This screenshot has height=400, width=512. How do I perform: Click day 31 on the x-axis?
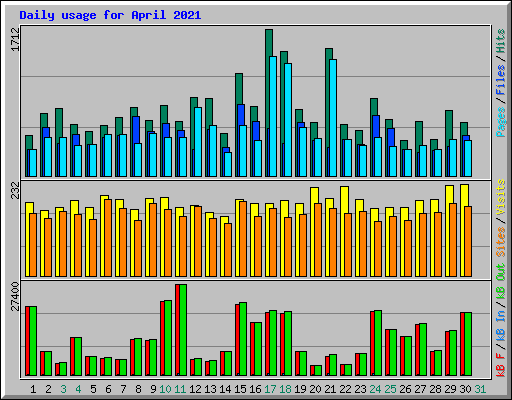[x=480, y=389]
